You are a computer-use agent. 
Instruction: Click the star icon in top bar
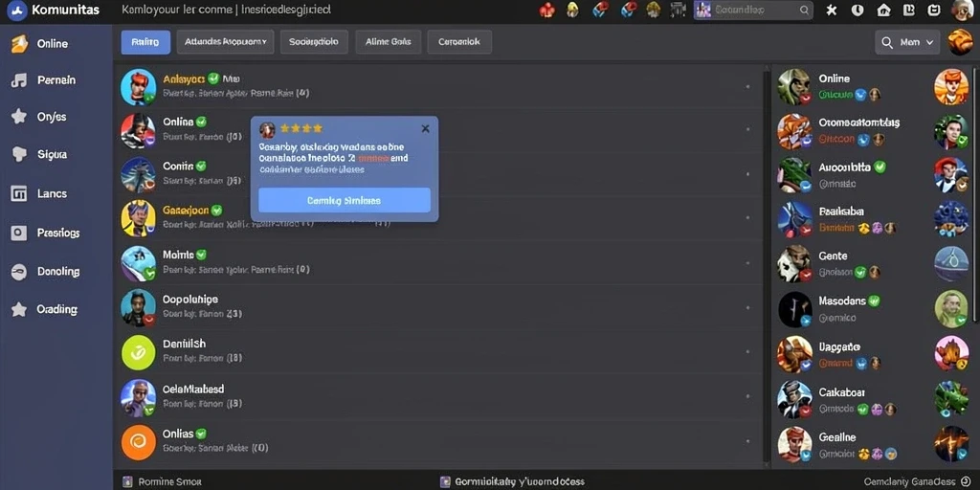[x=832, y=10]
